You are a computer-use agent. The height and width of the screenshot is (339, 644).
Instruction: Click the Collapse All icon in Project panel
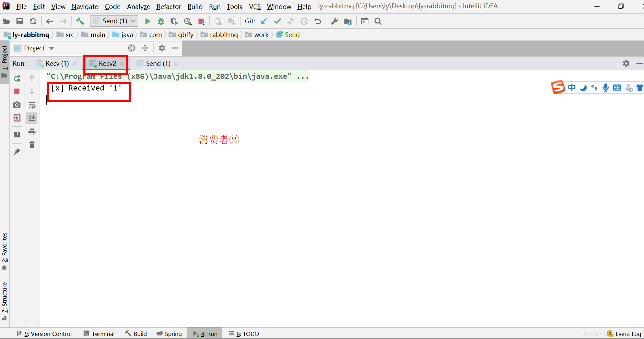[x=145, y=48]
